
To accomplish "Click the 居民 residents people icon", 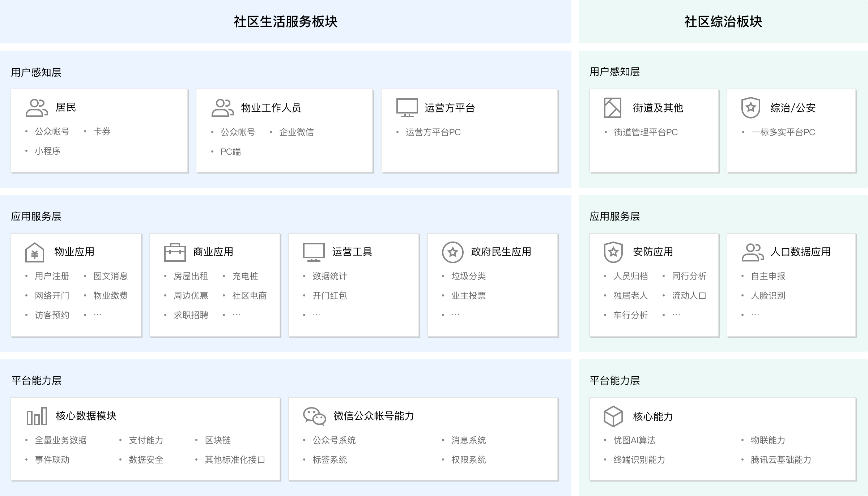I will (37, 108).
